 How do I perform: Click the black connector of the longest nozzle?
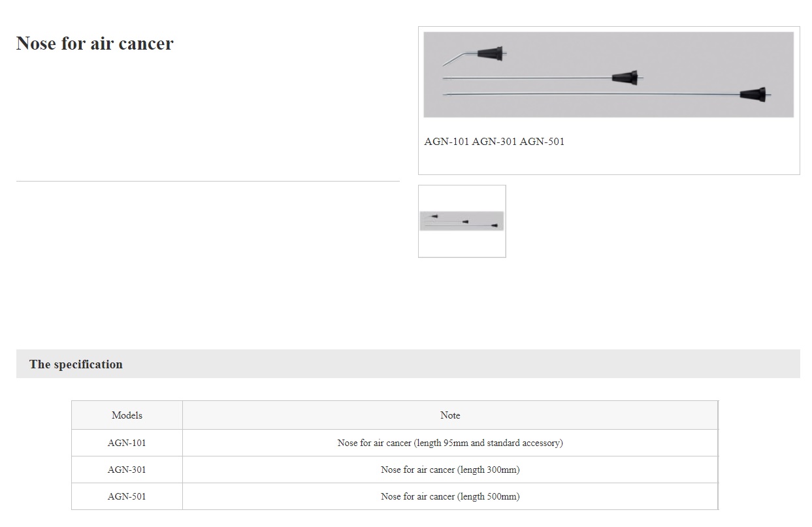[753, 94]
